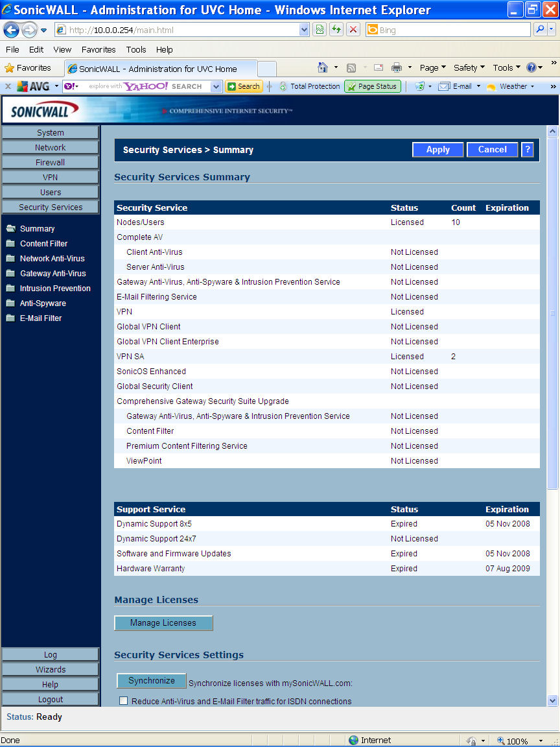Viewport: 560px width, 747px height.
Task: Open the Network navigation section
Action: [50, 148]
